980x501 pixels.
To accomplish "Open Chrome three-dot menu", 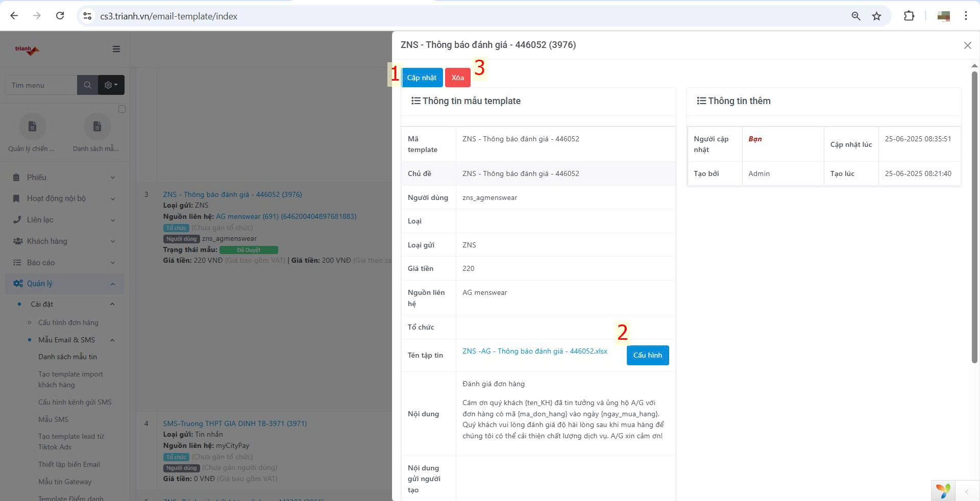I will pos(966,16).
